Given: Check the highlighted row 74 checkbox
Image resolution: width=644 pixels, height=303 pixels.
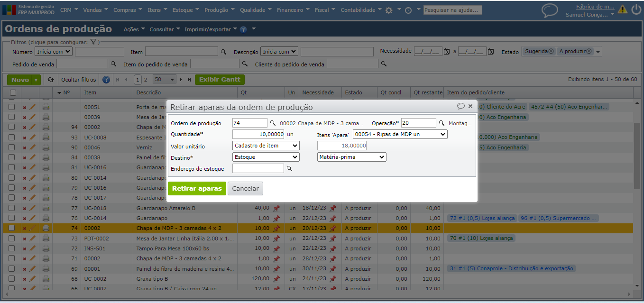Looking at the screenshot, I should (x=12, y=228).
